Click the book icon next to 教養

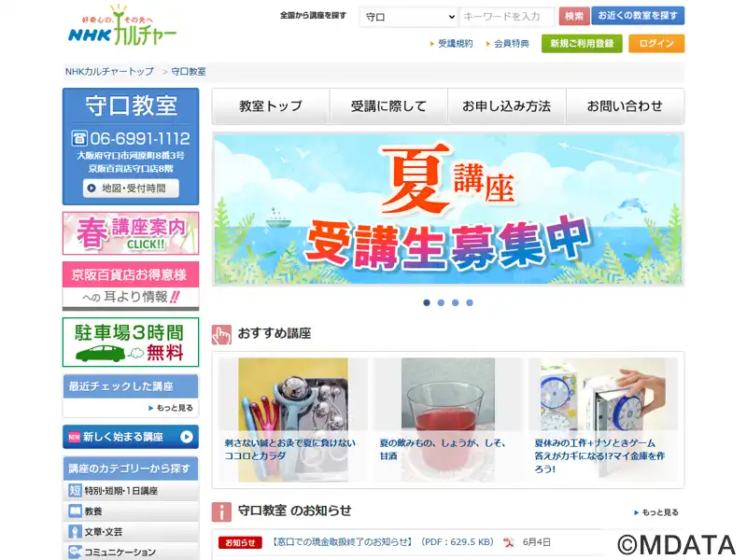[x=76, y=511]
